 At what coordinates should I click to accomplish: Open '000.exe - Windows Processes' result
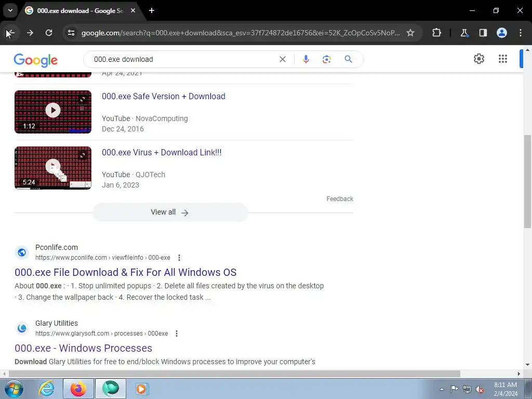[x=84, y=348]
